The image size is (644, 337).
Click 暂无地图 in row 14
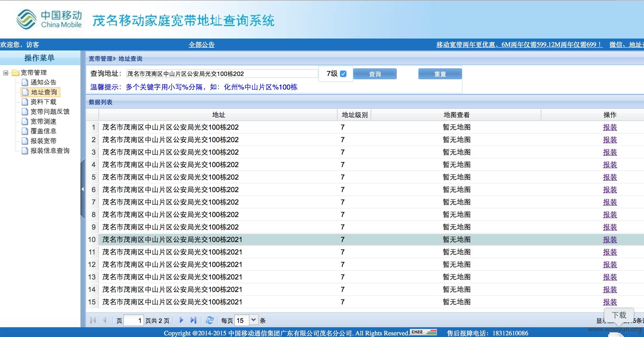pos(457,289)
